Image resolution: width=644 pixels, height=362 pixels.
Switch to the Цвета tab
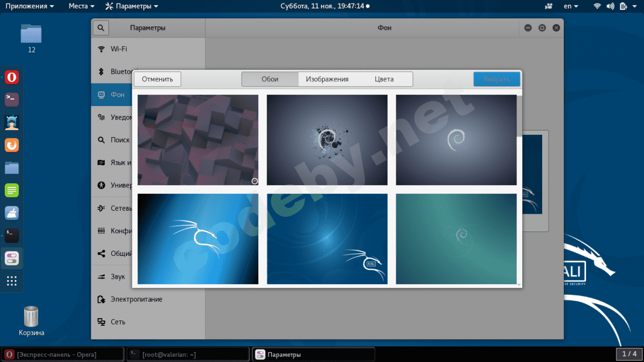point(384,79)
